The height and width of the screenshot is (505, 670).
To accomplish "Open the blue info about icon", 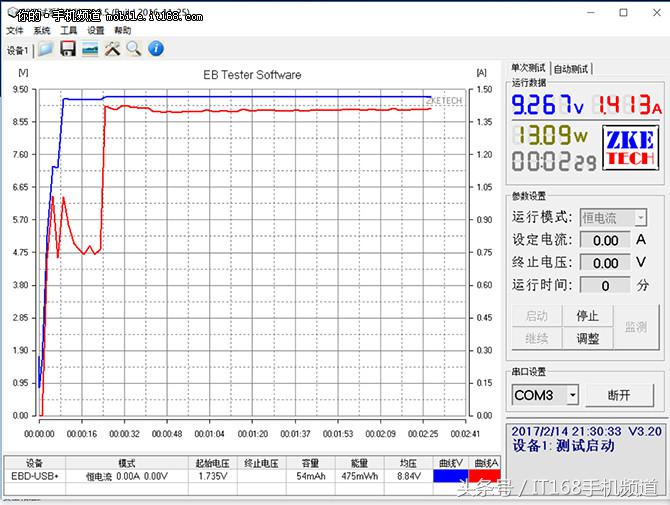I will click(156, 49).
